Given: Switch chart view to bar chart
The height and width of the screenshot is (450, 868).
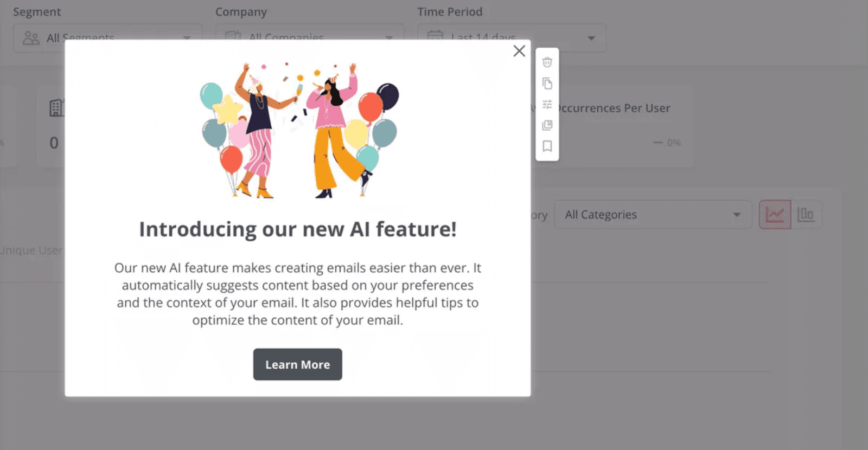Looking at the screenshot, I should click(807, 214).
